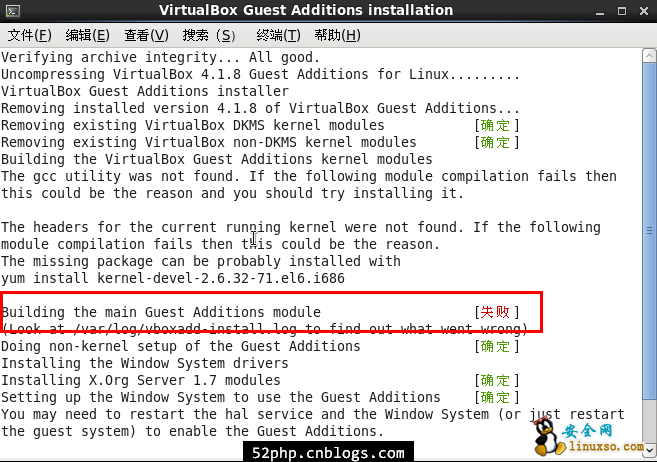657x462 pixels.
Task: Click 'VirtualBox Guest Additions installer' line
Action: [145, 91]
